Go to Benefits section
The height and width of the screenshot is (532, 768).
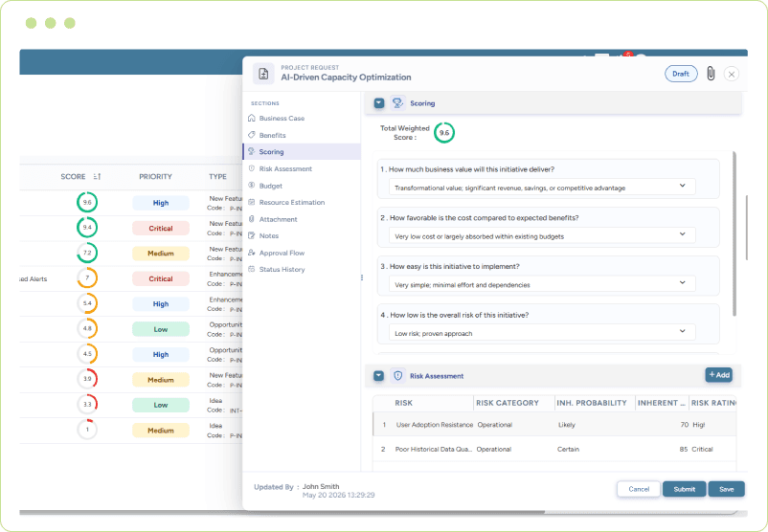[302, 135]
